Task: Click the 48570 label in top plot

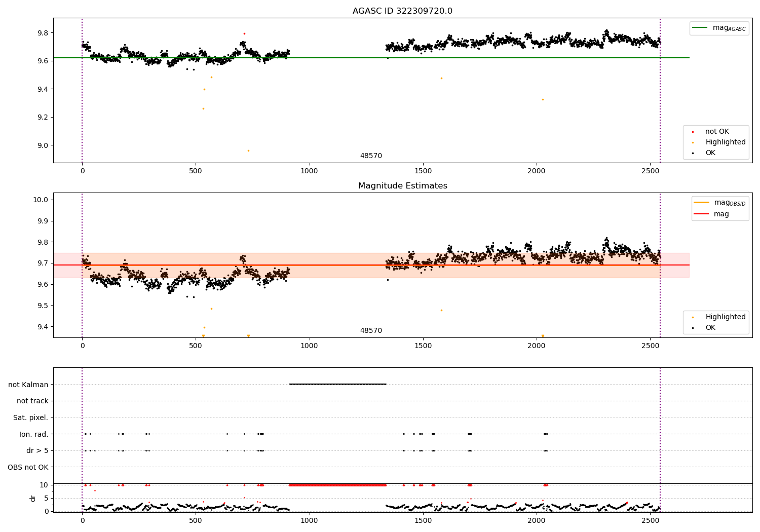Action: [371, 156]
